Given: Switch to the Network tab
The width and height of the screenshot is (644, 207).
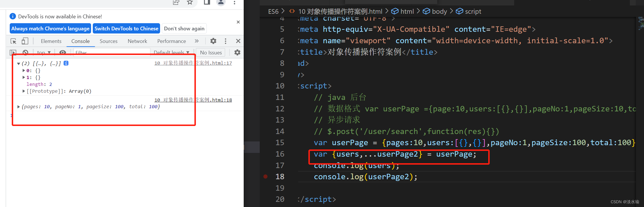Looking at the screenshot, I should [x=137, y=41].
